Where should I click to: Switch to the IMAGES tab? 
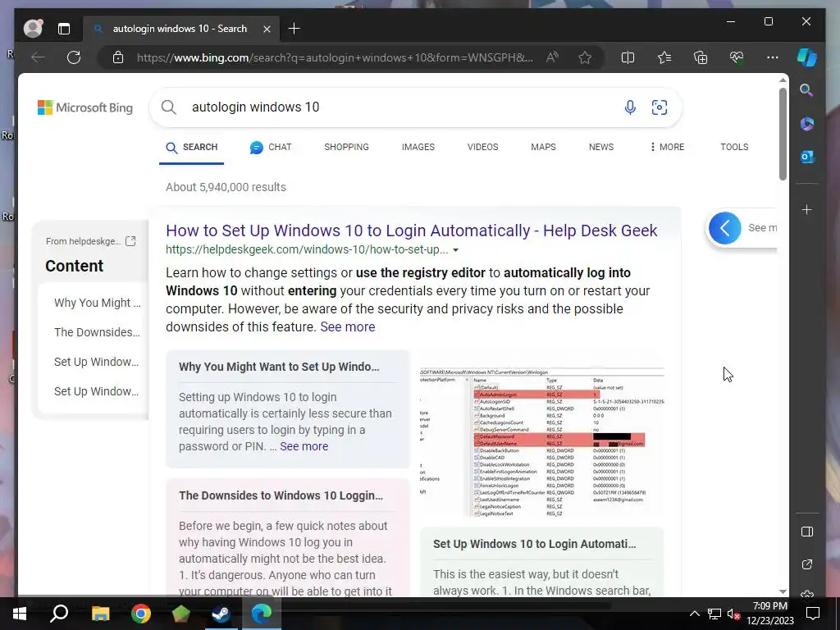418,147
